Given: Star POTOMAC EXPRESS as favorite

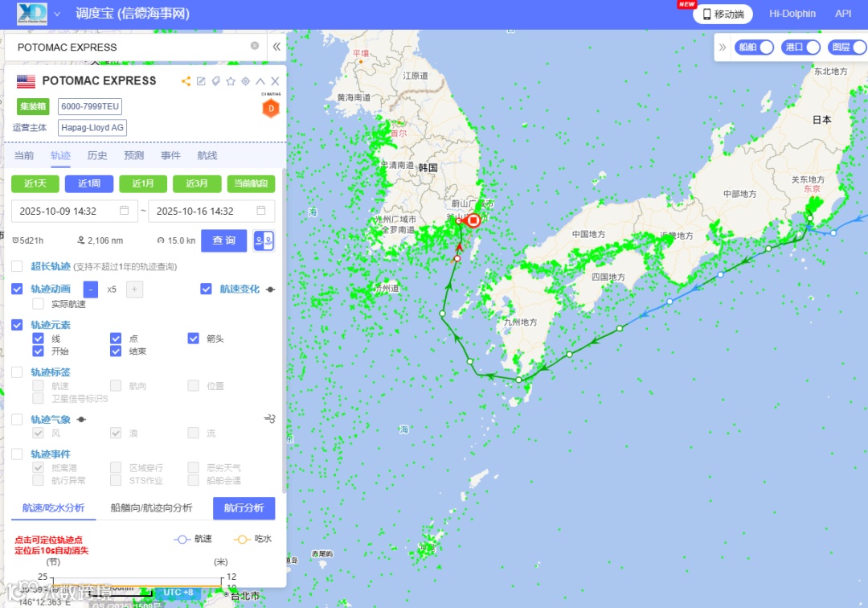Looking at the screenshot, I should coord(231,81).
